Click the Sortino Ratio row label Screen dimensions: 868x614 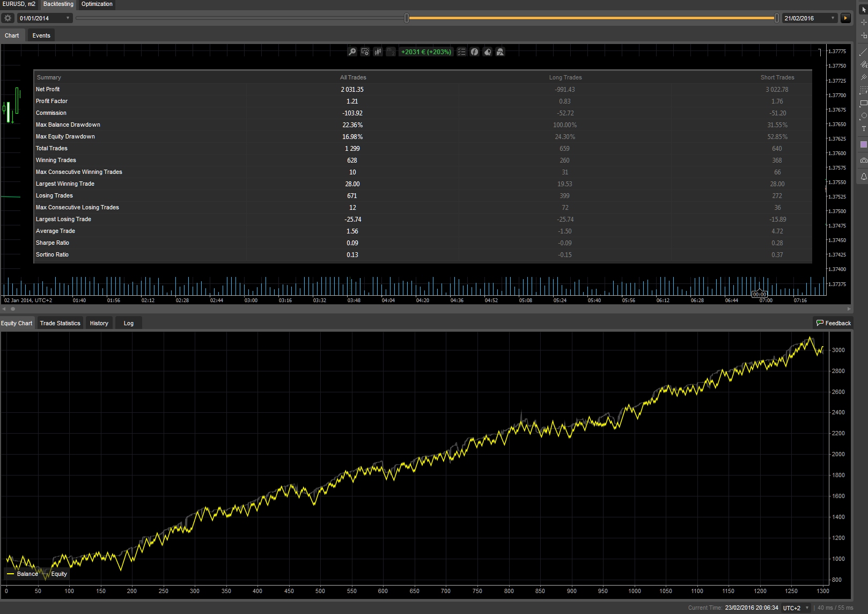[53, 254]
